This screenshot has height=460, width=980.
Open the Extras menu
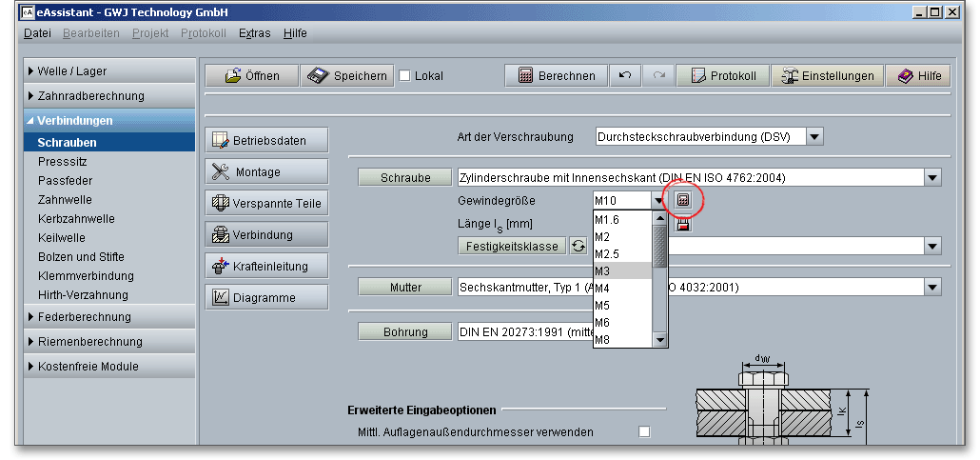(x=254, y=33)
